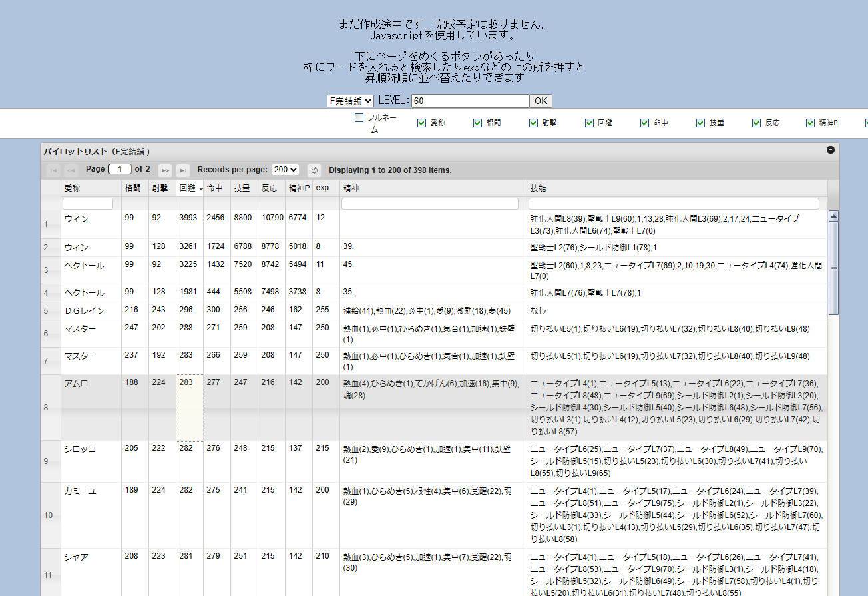Refresh the pilot list grid

(x=314, y=170)
